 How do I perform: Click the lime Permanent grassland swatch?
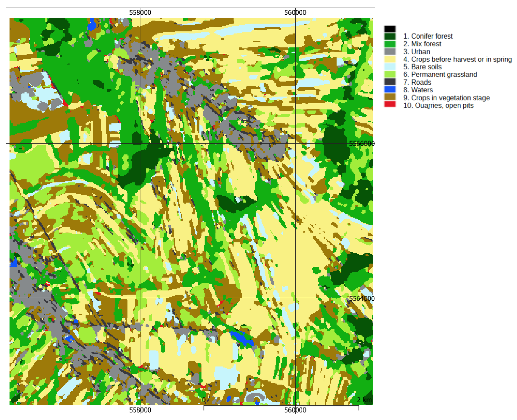point(390,74)
